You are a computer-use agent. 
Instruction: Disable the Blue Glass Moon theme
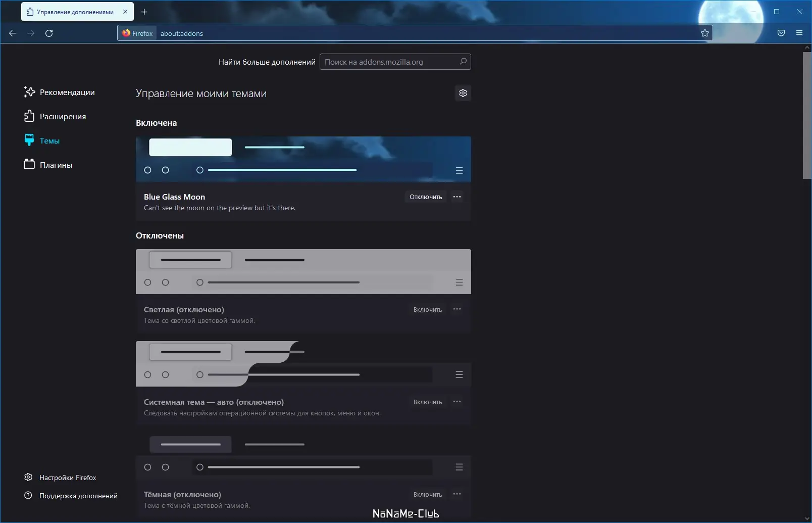point(426,197)
